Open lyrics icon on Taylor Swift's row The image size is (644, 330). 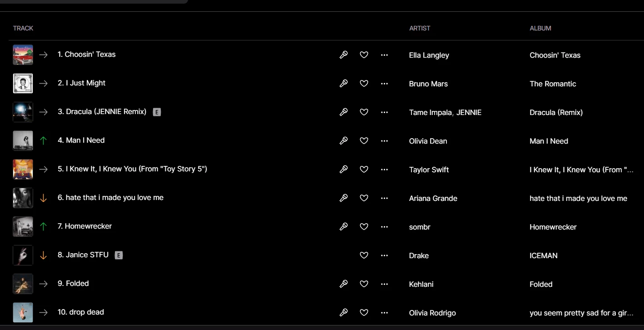[344, 170]
